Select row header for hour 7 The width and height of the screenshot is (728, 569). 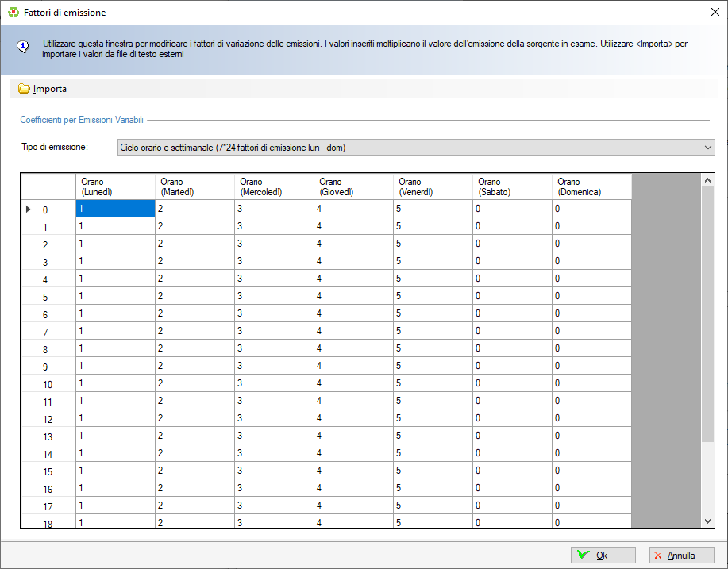pyautogui.click(x=47, y=332)
